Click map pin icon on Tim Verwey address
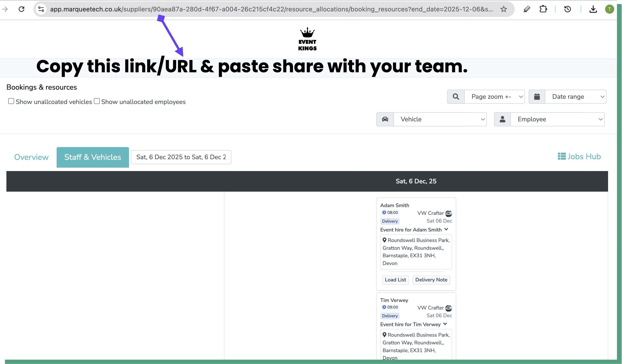622x364 pixels. coord(384,335)
